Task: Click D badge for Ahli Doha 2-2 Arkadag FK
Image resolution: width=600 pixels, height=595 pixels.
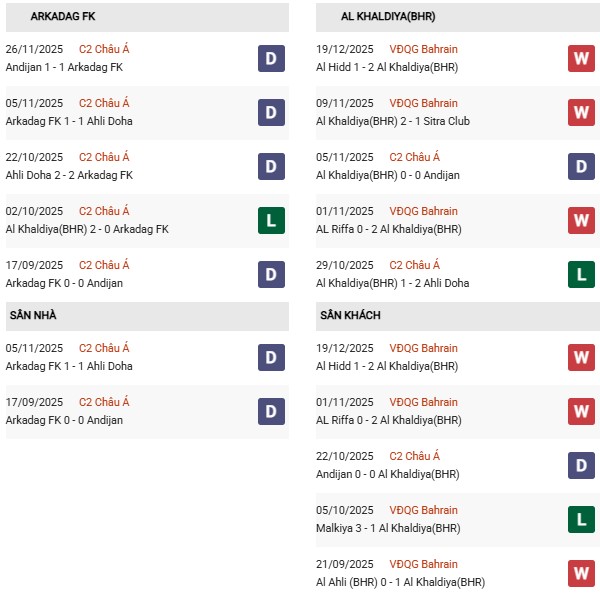Action: point(271,166)
